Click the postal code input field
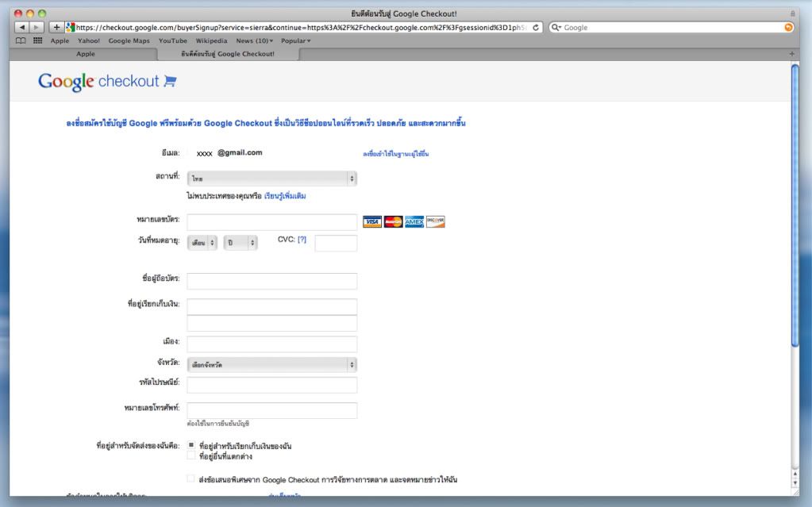The height and width of the screenshot is (507, 812). click(x=272, y=385)
